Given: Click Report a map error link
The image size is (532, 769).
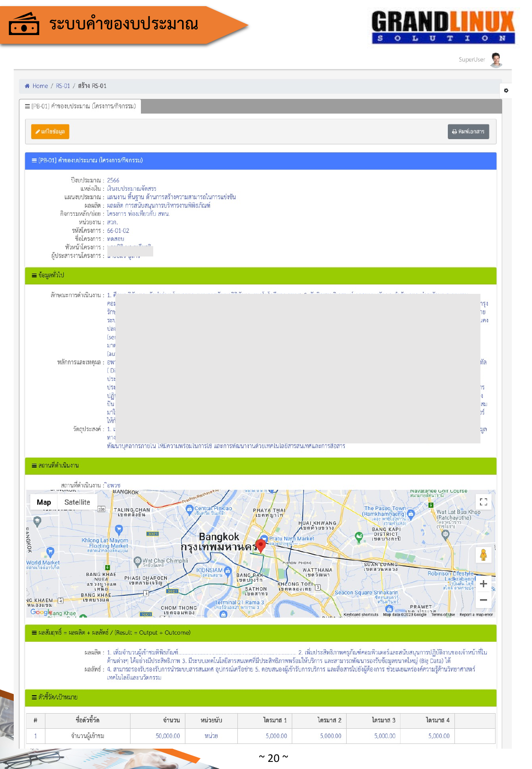Looking at the screenshot, I should click(x=476, y=614).
